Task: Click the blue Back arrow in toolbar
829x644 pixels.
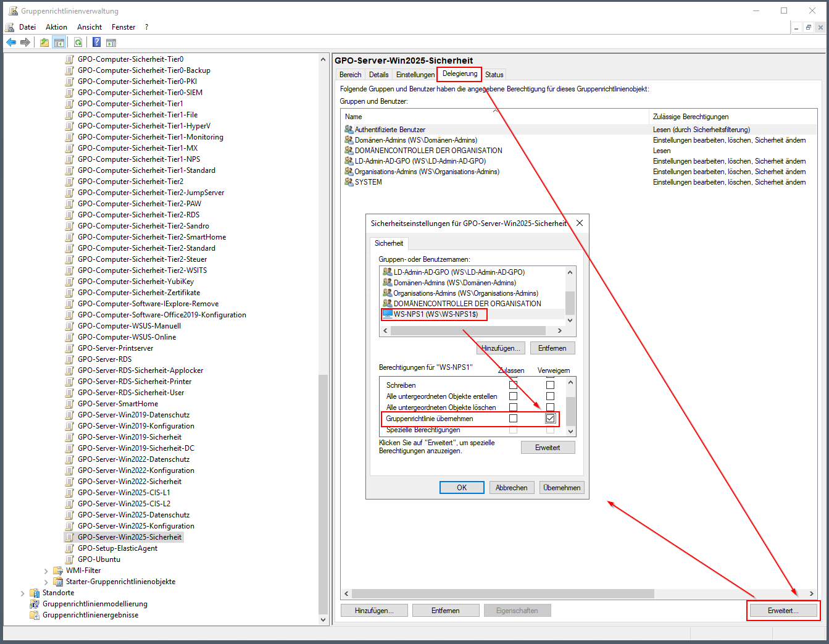Action: [x=11, y=42]
